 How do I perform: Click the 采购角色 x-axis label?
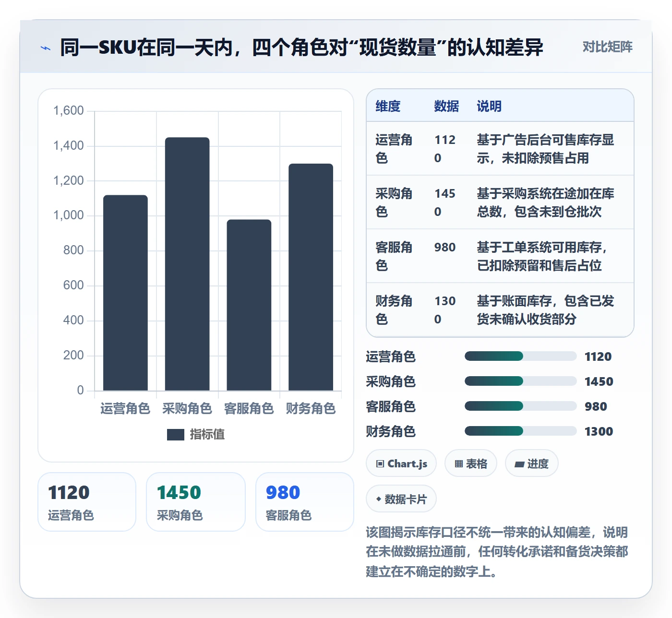tap(187, 408)
